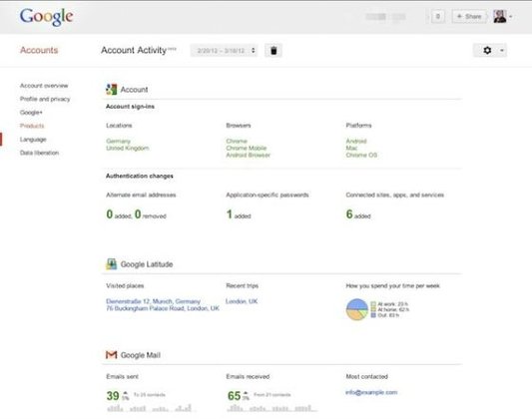Expand the arrow next to profile avatar
The image size is (532, 419).
click(x=510, y=16)
